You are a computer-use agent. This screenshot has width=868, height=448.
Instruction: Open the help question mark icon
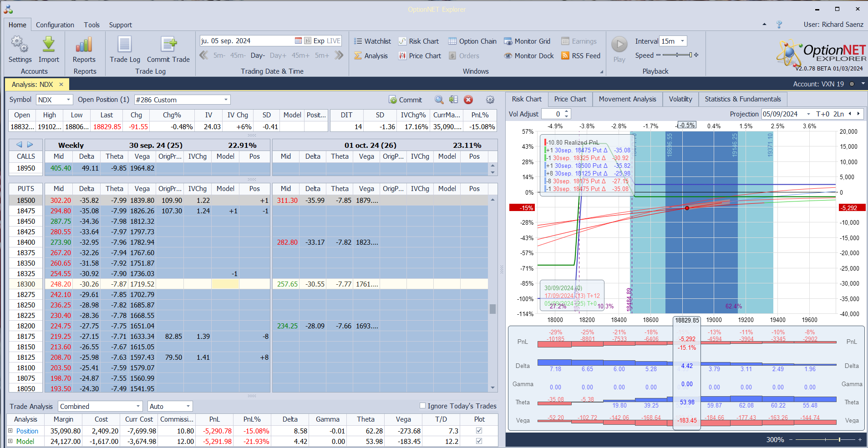[x=779, y=25]
